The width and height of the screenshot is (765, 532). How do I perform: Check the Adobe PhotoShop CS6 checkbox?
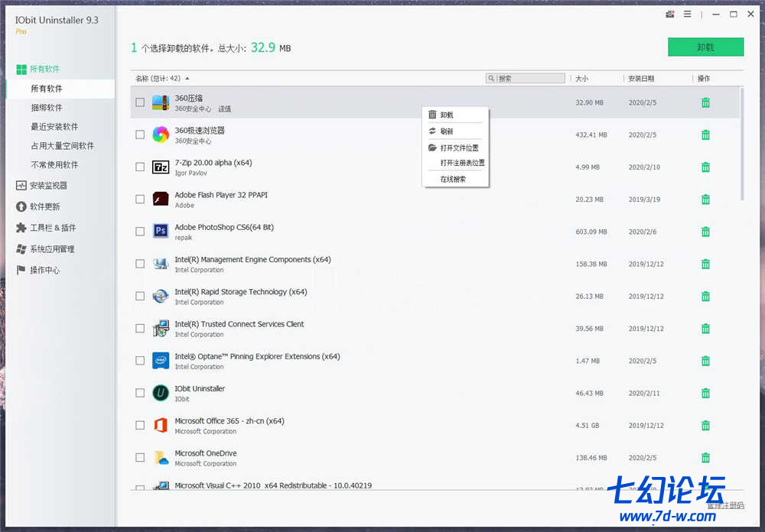tap(140, 231)
